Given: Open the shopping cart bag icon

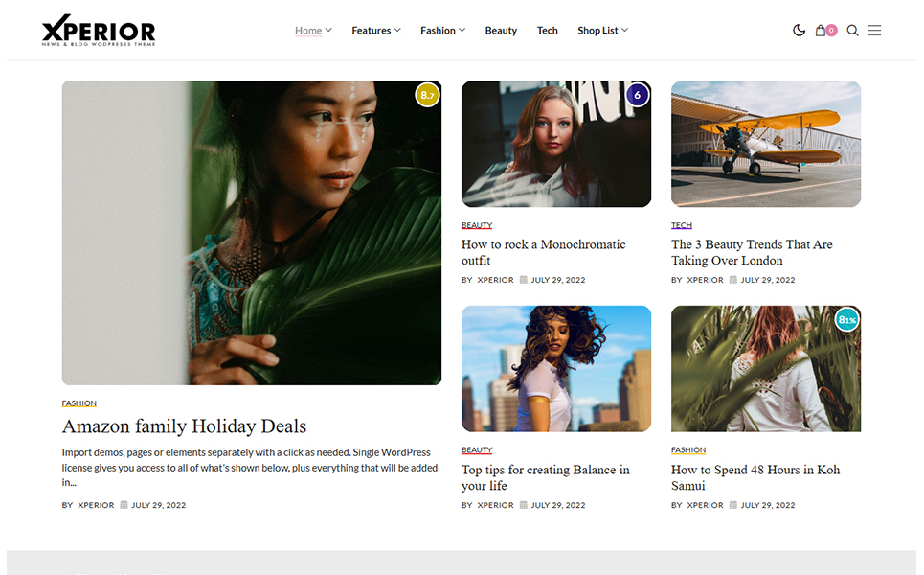Looking at the screenshot, I should pos(821,31).
